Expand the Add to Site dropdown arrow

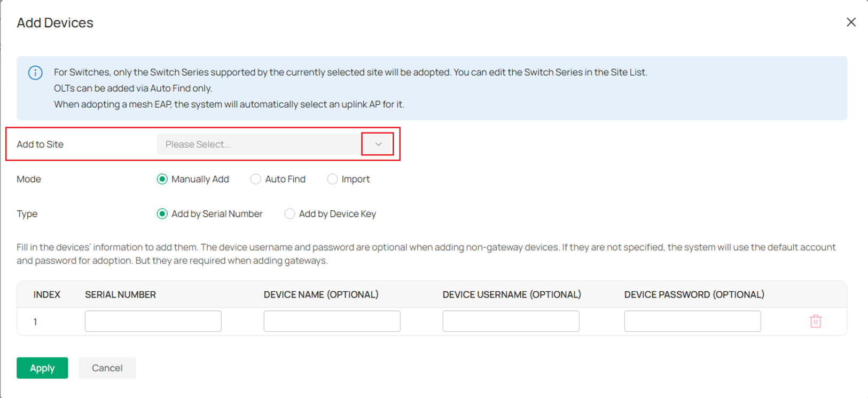[x=378, y=144]
